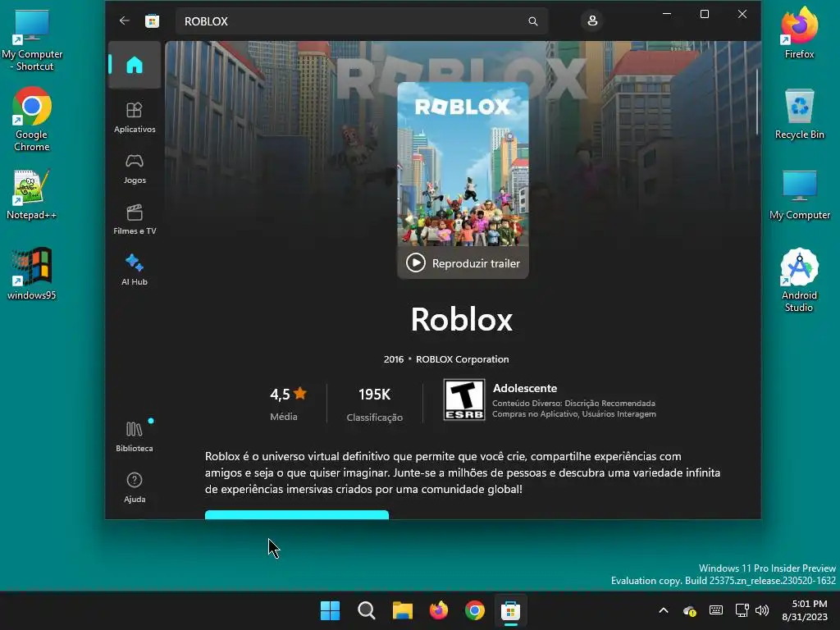840x630 pixels.
Task: Click the ROBLOX search field
Action: point(362,21)
